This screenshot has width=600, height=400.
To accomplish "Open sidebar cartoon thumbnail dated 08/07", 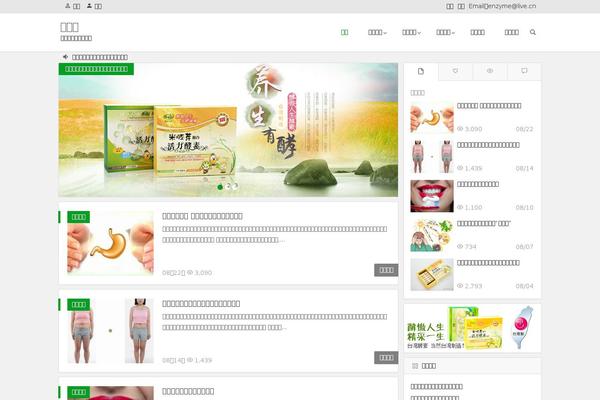I will coord(432,235).
